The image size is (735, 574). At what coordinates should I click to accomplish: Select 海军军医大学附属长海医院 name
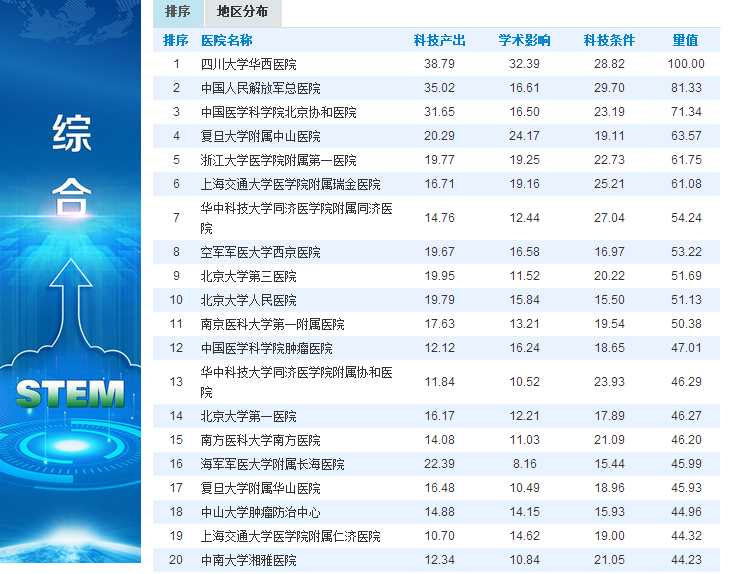pos(272,464)
